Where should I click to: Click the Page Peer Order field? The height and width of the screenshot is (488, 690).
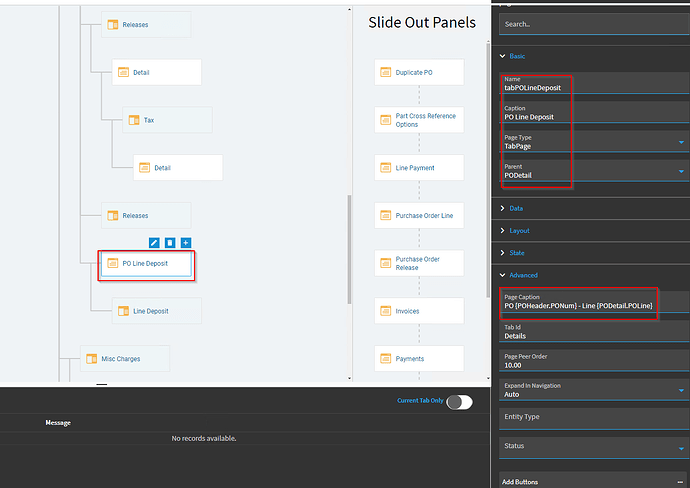[x=594, y=360]
